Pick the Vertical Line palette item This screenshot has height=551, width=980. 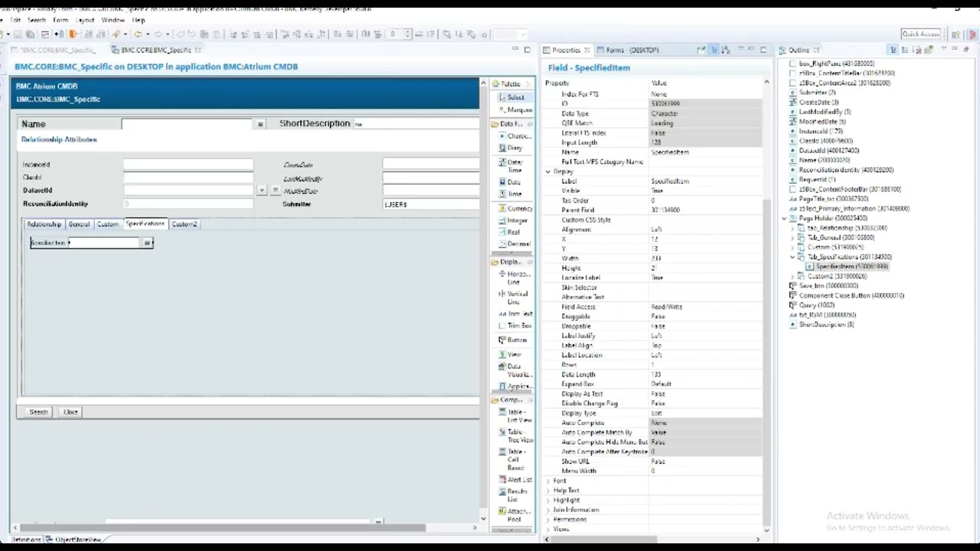[x=514, y=298]
